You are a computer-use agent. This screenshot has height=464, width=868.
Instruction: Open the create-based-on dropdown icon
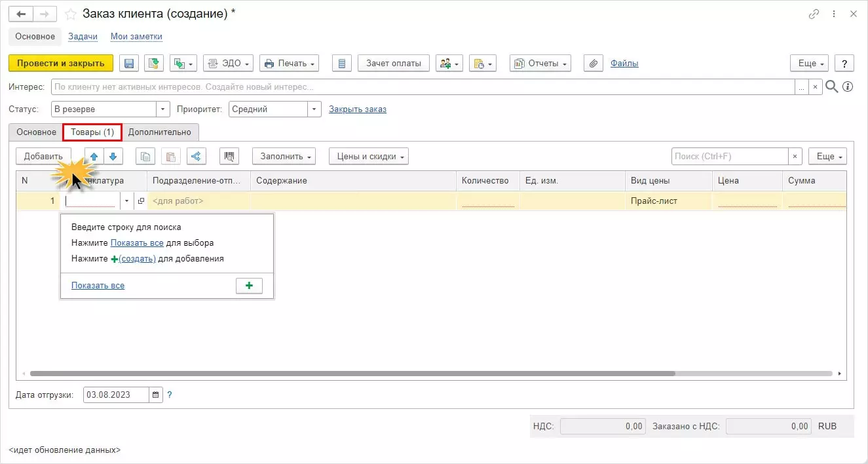pyautogui.click(x=183, y=64)
